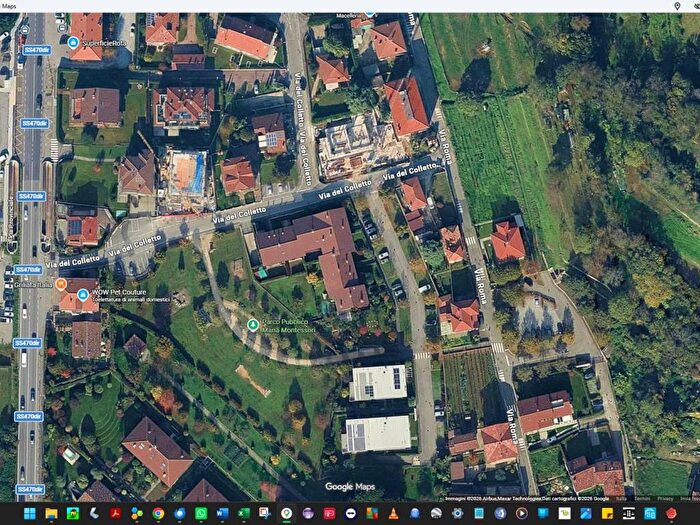
Task: Click the SuperficieRota shop marker
Action: (73, 42)
